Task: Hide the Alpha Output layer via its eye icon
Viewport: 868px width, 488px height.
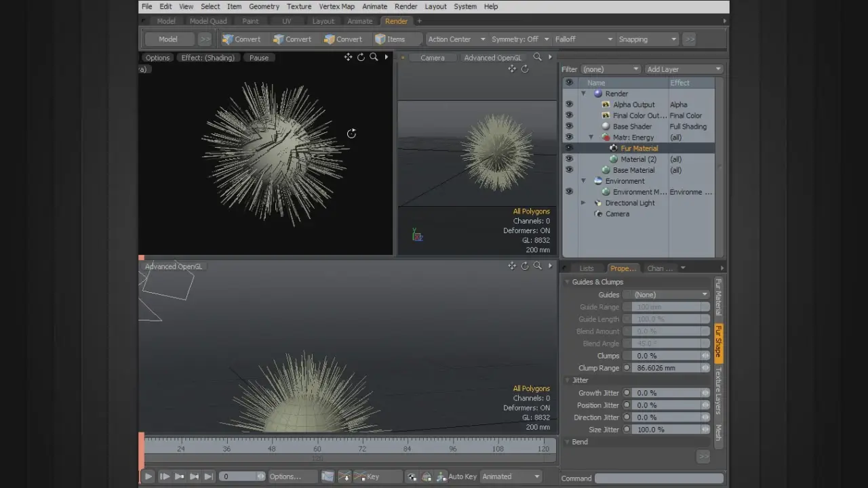Action: [569, 104]
